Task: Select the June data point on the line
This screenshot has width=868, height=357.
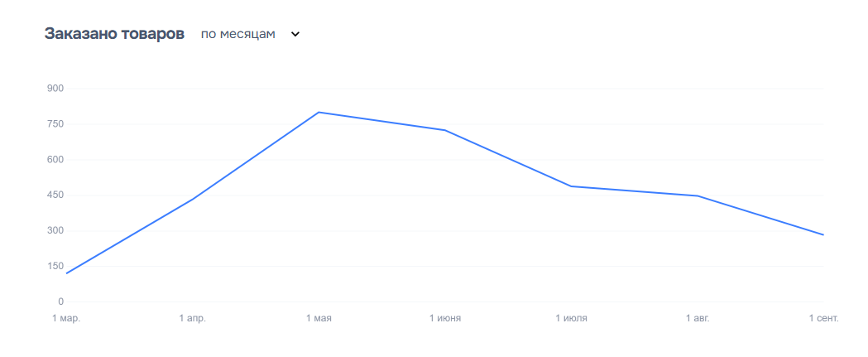Action: (445, 130)
